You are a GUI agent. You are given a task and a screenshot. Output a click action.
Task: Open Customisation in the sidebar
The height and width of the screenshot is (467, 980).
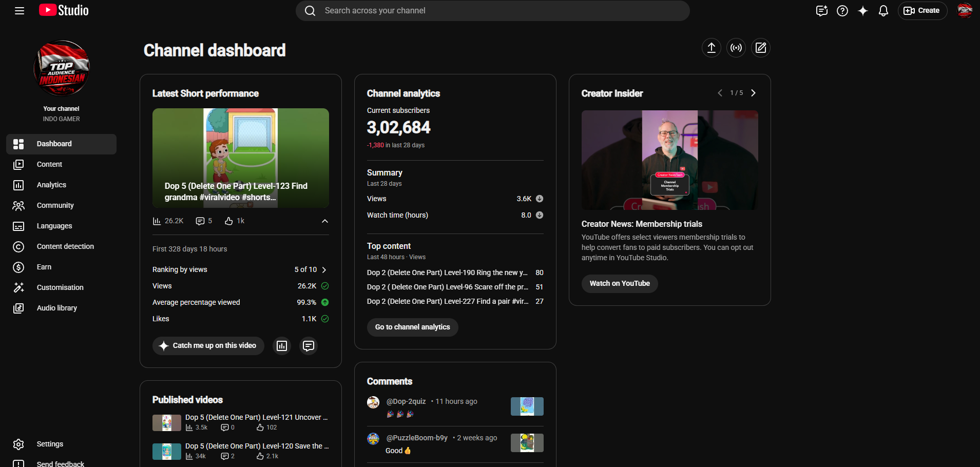tap(62, 288)
